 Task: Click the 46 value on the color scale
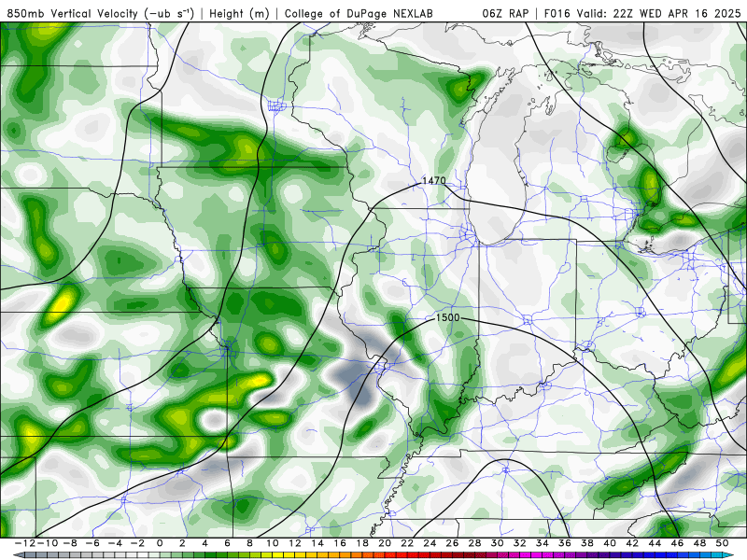678,543
